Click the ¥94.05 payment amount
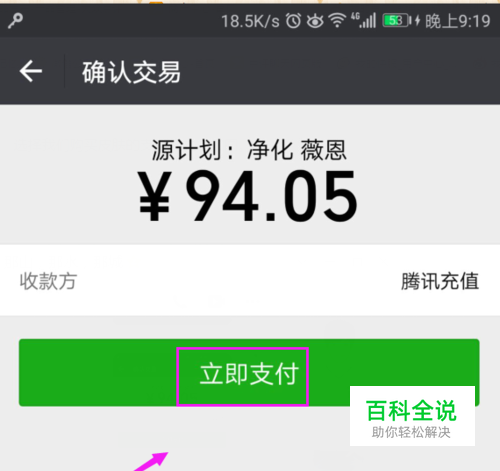The width and height of the screenshot is (500, 471). [248, 196]
